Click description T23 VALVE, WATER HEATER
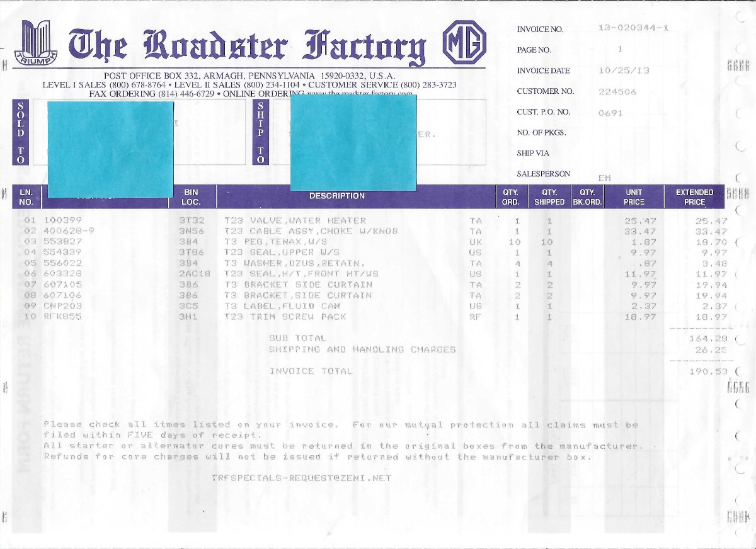This screenshot has width=756, height=549. click(x=295, y=220)
